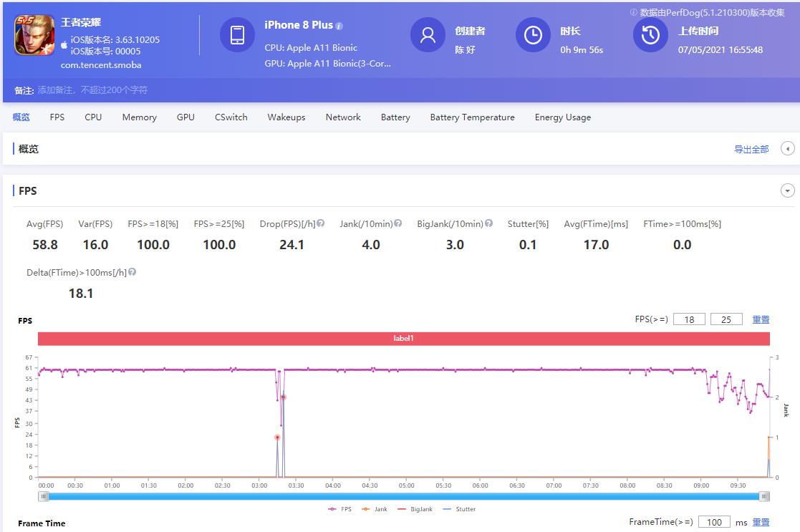Viewport: 800px width, 532px height.
Task: Click the creator user profile icon
Action: 428,35
